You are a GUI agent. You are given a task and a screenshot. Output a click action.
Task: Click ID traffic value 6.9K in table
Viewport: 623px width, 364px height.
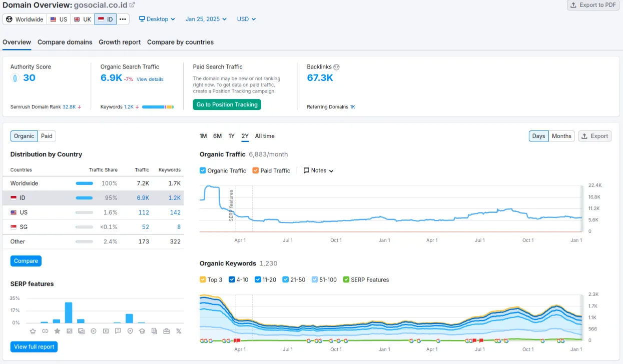[143, 198]
